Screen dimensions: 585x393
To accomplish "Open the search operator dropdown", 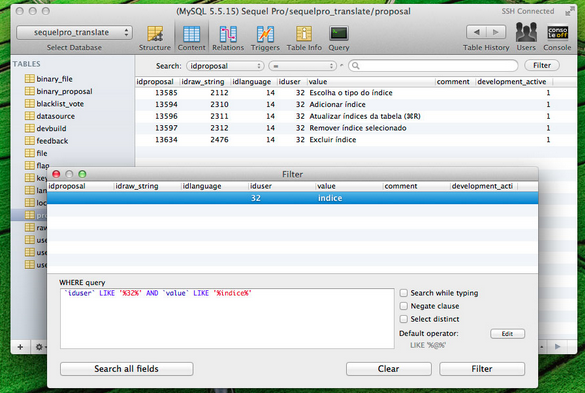I will (303, 66).
